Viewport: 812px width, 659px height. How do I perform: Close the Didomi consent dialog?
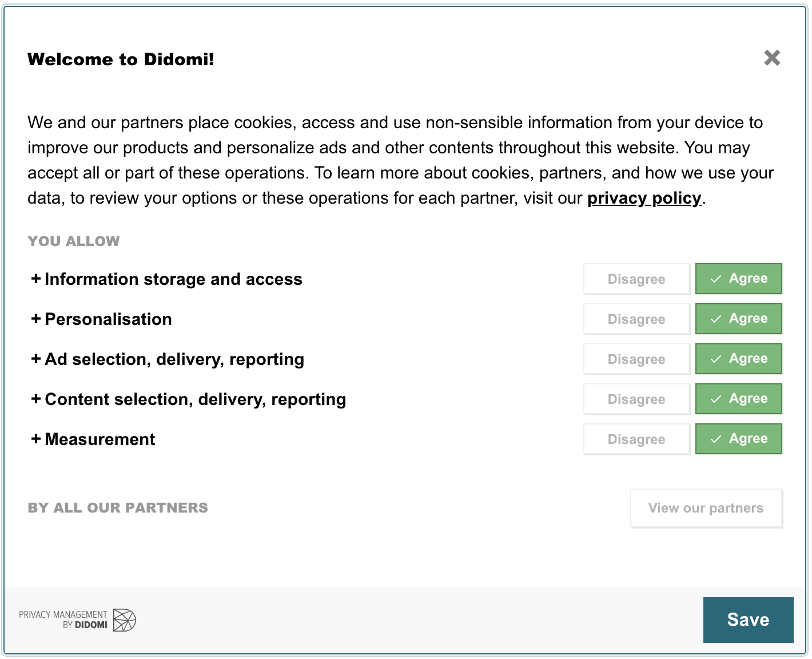pyautogui.click(x=772, y=58)
